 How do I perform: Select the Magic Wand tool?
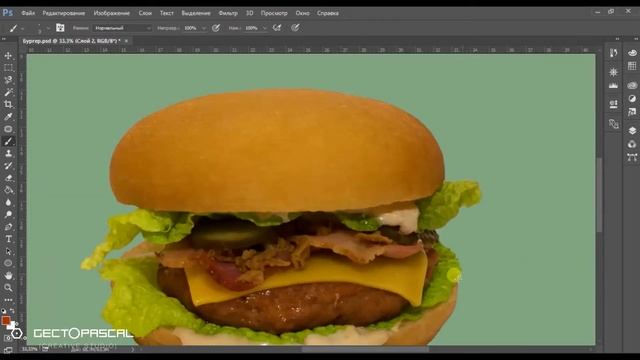[8, 92]
